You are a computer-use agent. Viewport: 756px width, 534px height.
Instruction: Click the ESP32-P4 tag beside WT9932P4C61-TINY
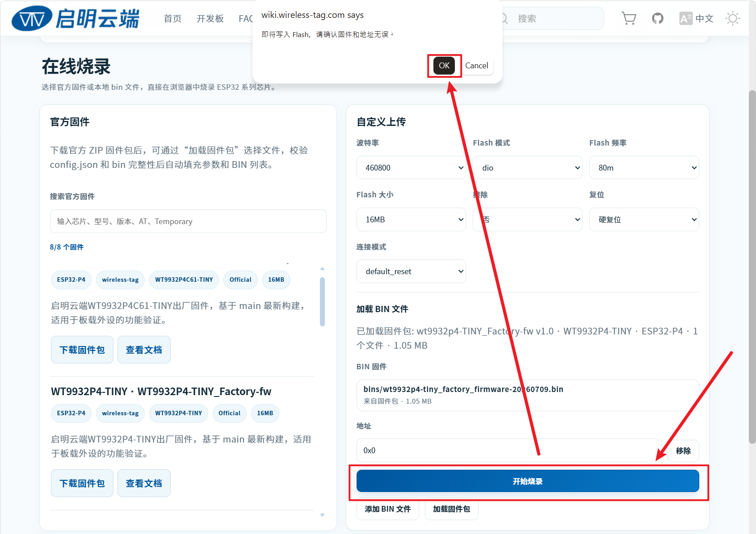click(71, 280)
